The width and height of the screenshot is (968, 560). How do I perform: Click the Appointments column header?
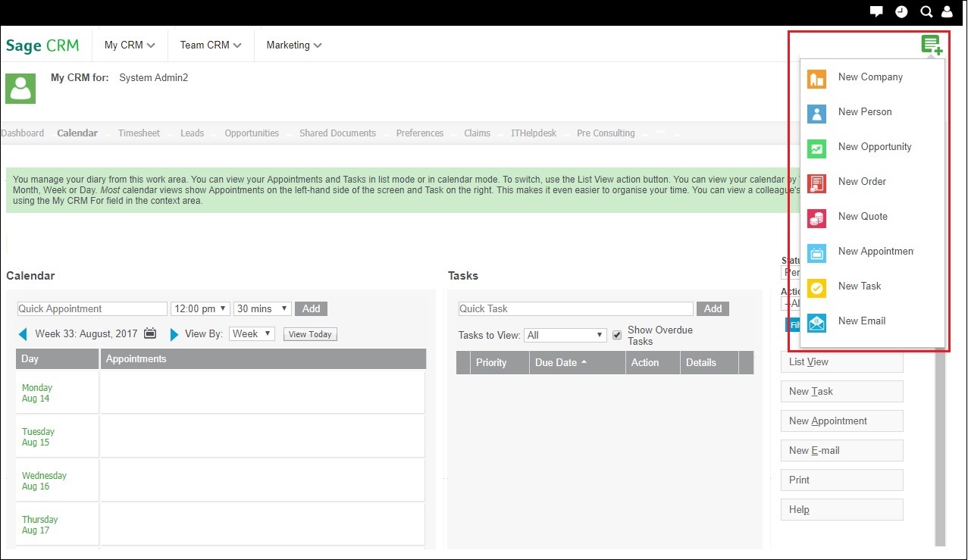[263, 359]
